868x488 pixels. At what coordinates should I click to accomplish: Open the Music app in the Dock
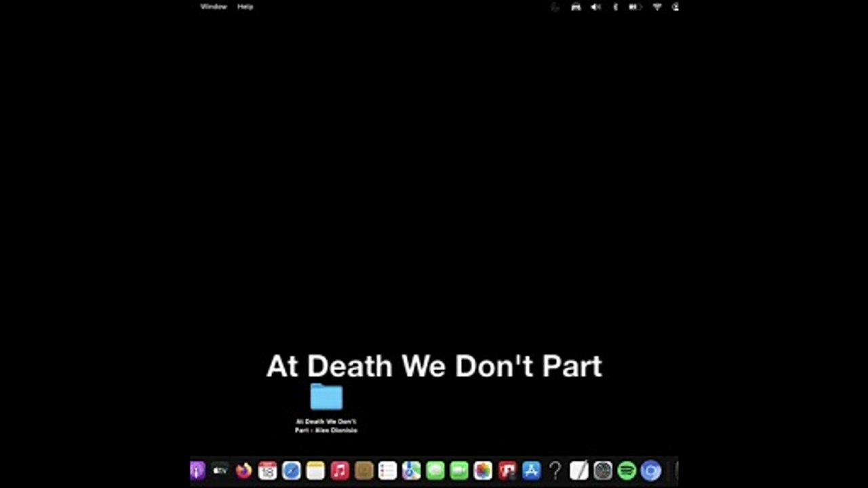[x=340, y=470]
